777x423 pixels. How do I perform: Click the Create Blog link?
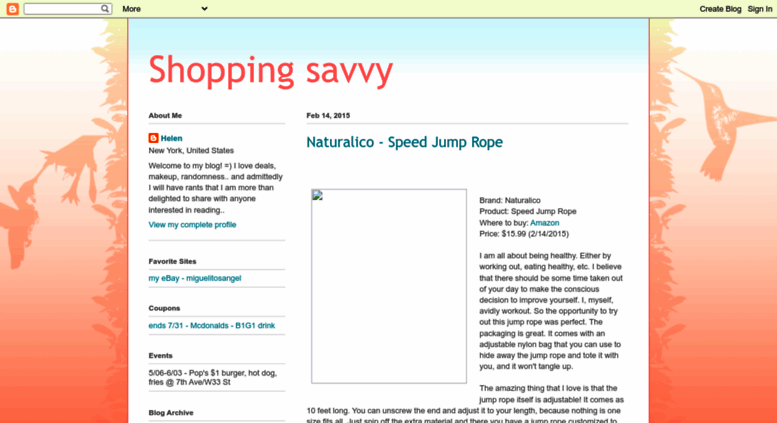(x=720, y=9)
